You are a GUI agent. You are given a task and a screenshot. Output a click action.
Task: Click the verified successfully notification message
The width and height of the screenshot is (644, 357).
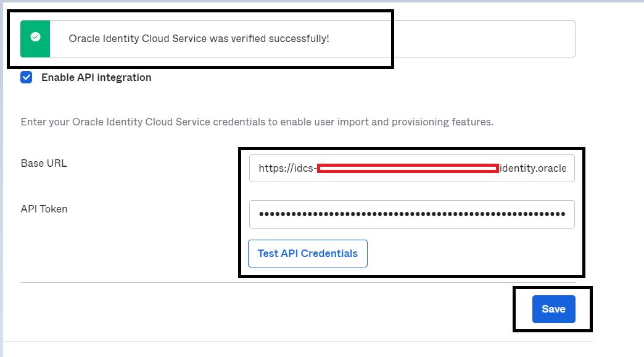(199, 39)
